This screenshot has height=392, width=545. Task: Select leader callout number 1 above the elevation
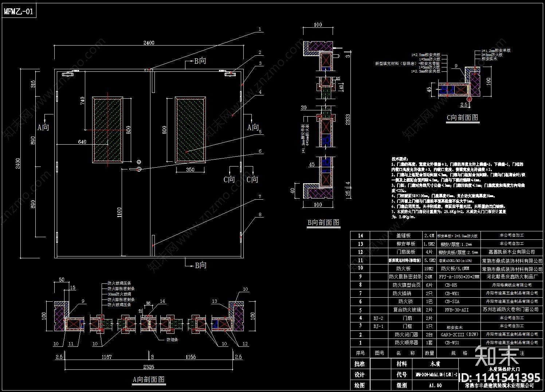pyautogui.click(x=260, y=29)
